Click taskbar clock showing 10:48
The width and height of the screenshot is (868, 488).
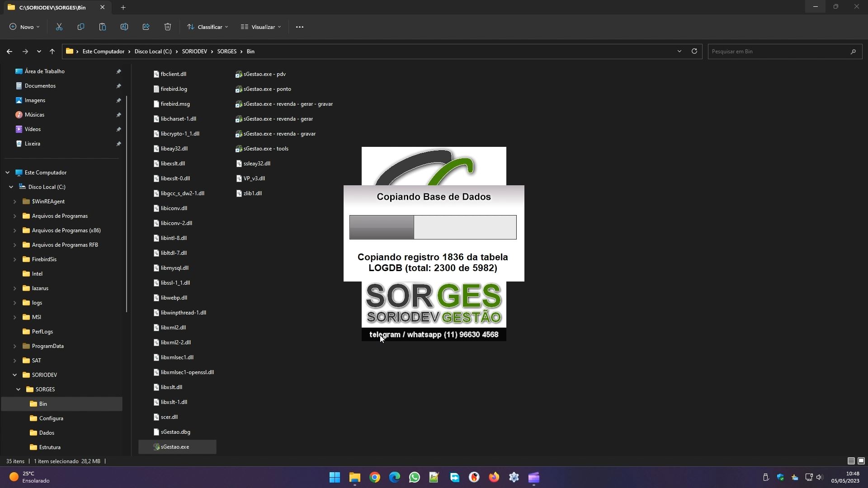[x=845, y=477]
